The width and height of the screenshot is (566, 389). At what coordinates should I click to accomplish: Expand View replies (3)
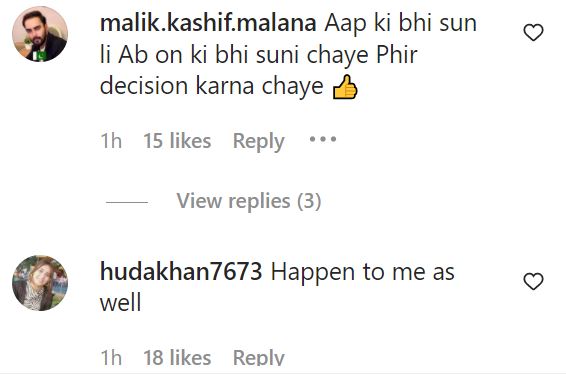pos(249,201)
